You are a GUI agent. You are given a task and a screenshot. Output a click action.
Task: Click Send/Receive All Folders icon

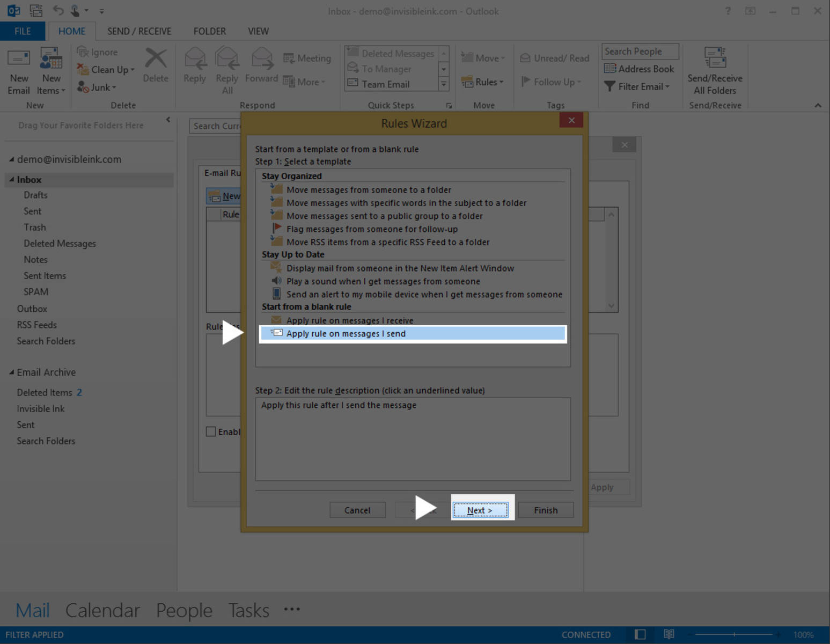tap(715, 71)
